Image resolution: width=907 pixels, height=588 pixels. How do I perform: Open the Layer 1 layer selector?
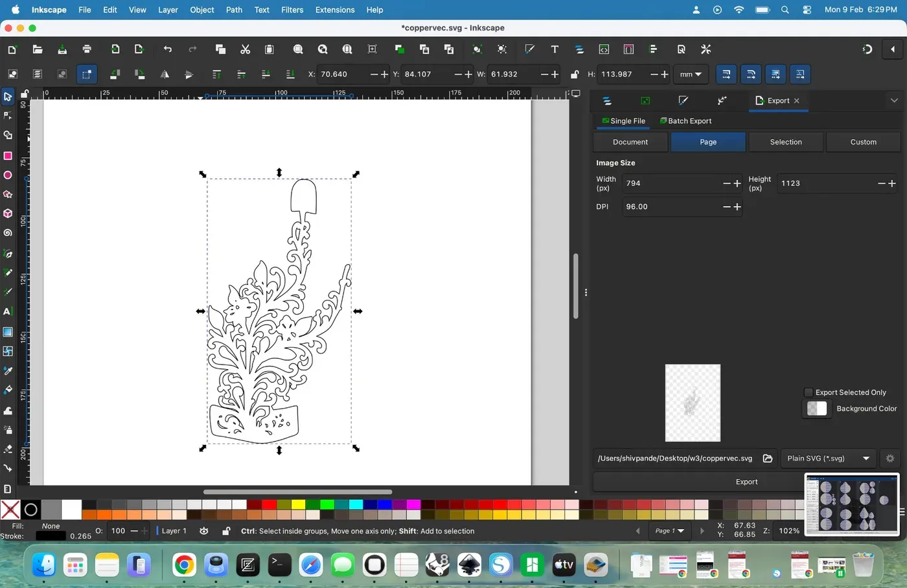point(174,531)
